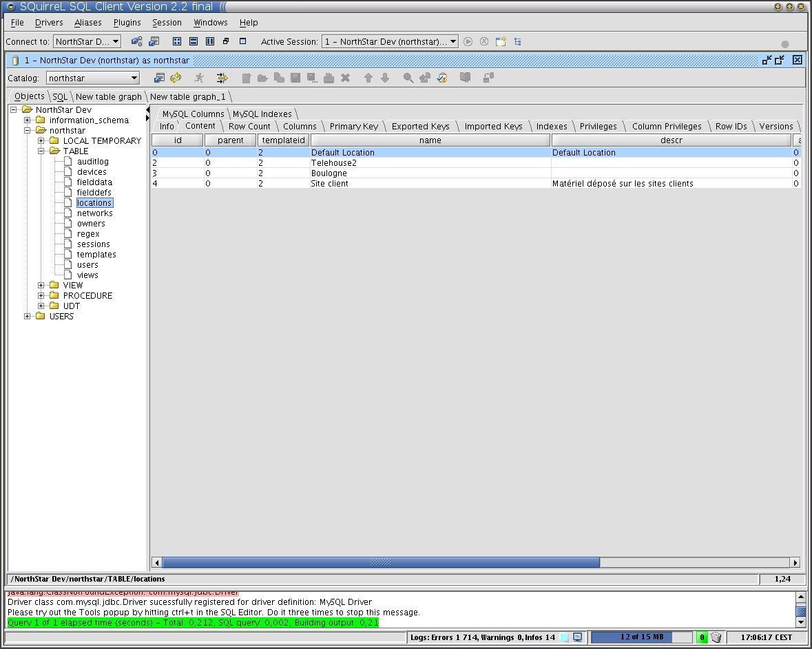This screenshot has height=649, width=812.
Task: Select the devices table in the tree
Action: coord(90,171)
